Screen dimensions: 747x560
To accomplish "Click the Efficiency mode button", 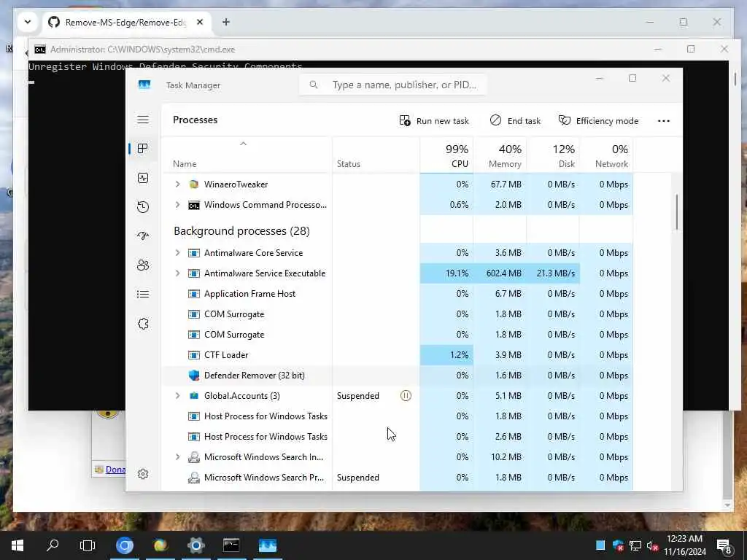I will coord(598,121).
